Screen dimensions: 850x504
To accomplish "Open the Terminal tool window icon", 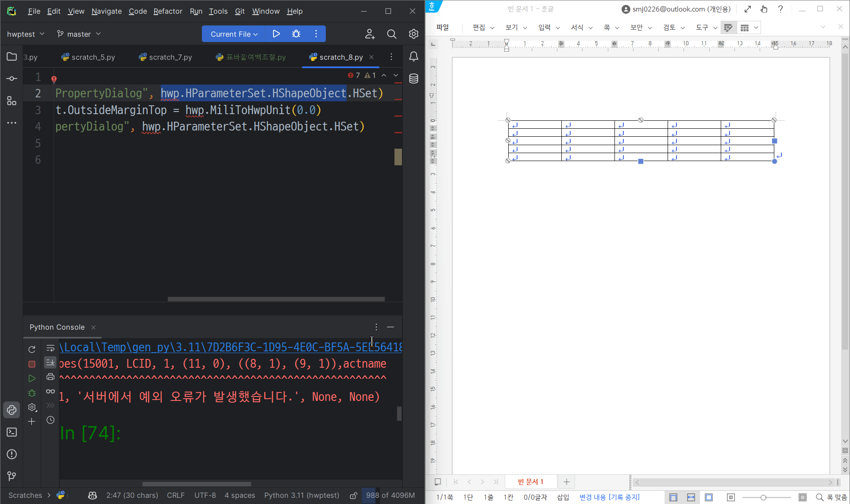I will click(x=12, y=432).
